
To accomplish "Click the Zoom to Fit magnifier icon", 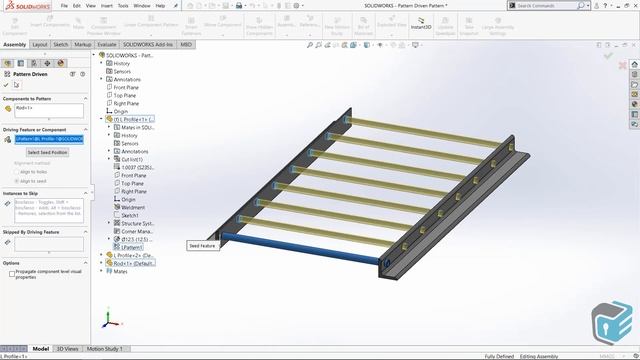I will [x=310, y=45].
